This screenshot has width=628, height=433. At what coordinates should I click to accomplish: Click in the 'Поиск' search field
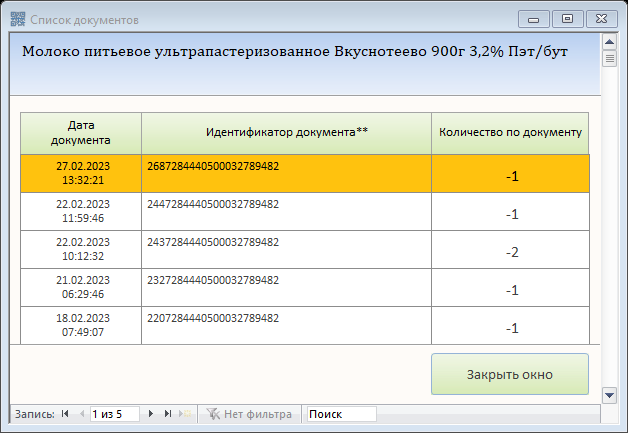(x=341, y=413)
